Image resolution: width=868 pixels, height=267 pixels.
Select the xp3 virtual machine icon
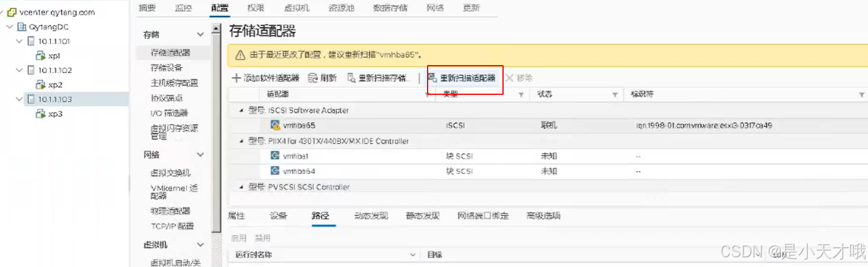click(41, 114)
